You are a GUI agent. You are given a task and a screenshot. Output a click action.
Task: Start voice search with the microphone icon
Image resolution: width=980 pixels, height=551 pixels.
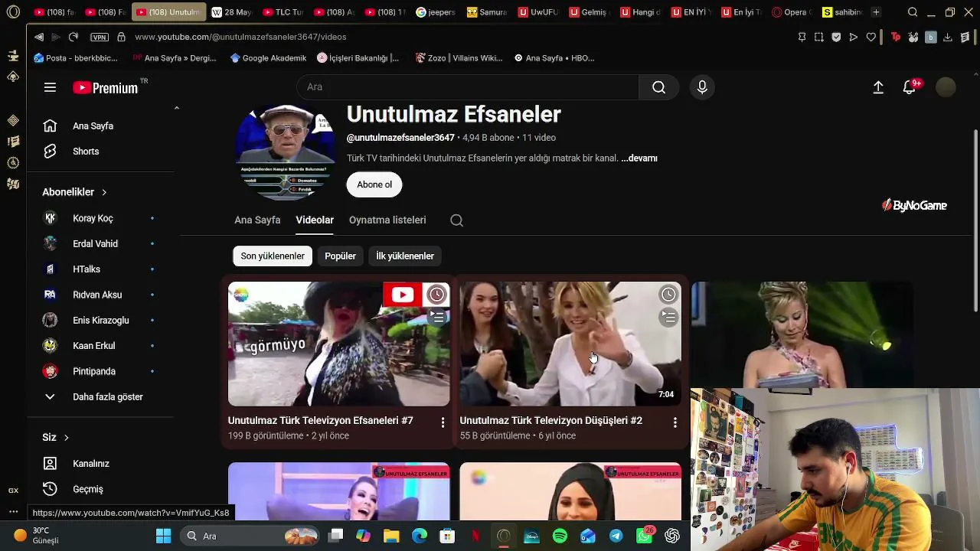tap(702, 87)
